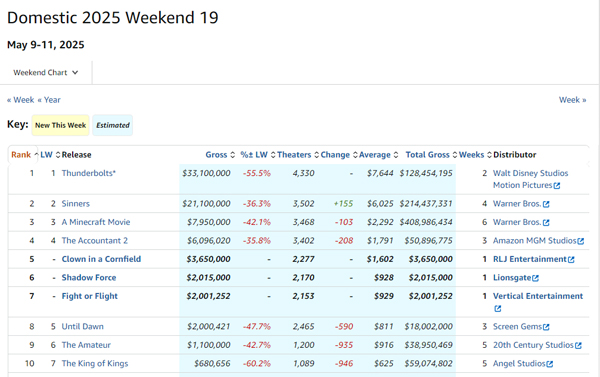Go to next Week link
600x377 pixels.
coord(572,100)
